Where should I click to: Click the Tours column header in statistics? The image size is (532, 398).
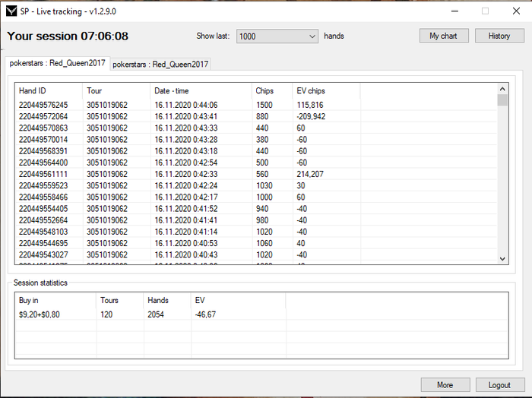(x=120, y=300)
